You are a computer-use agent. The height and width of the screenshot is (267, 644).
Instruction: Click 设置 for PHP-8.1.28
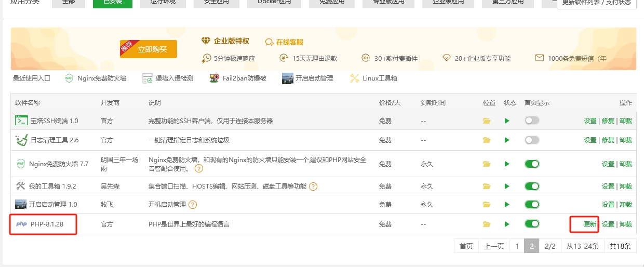[x=608, y=224]
